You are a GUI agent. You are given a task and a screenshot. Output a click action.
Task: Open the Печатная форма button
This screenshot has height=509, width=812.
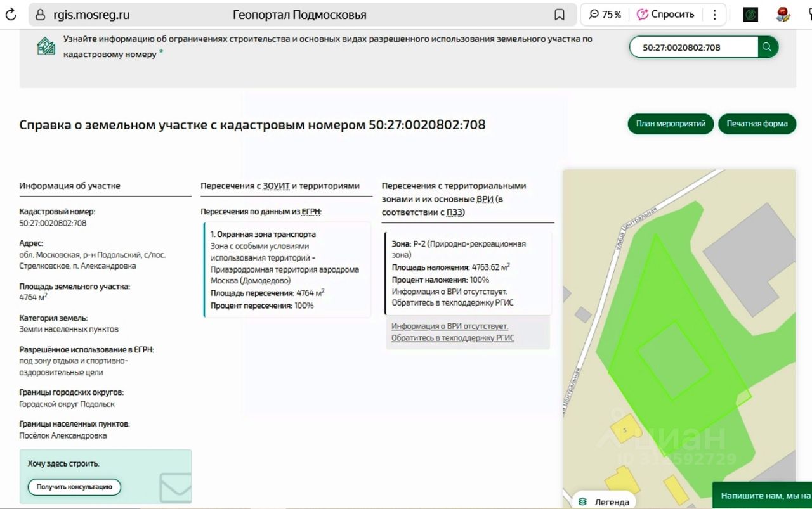tap(757, 124)
